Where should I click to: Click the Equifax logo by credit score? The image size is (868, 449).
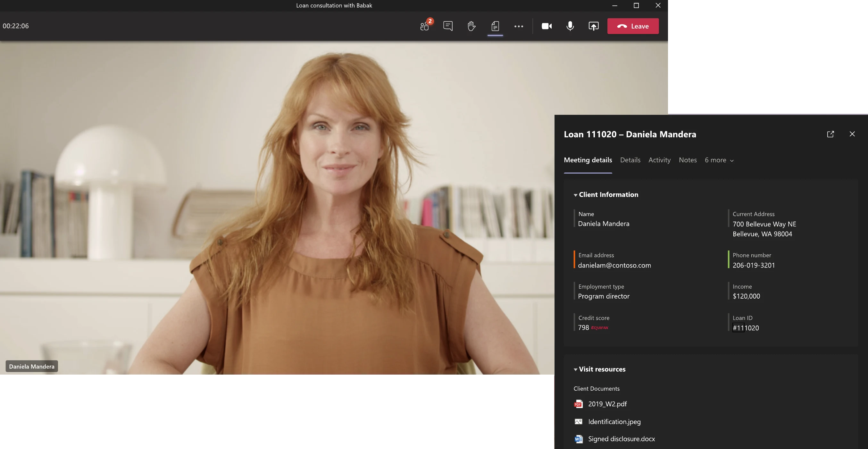click(599, 328)
